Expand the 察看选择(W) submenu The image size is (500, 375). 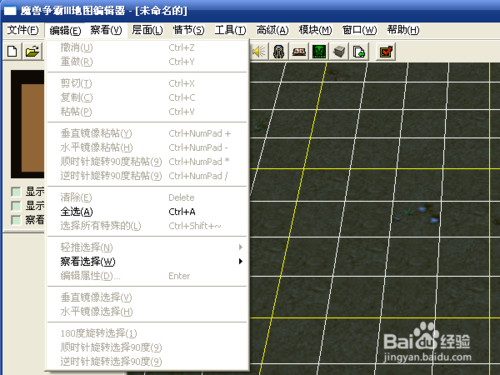[x=147, y=262]
